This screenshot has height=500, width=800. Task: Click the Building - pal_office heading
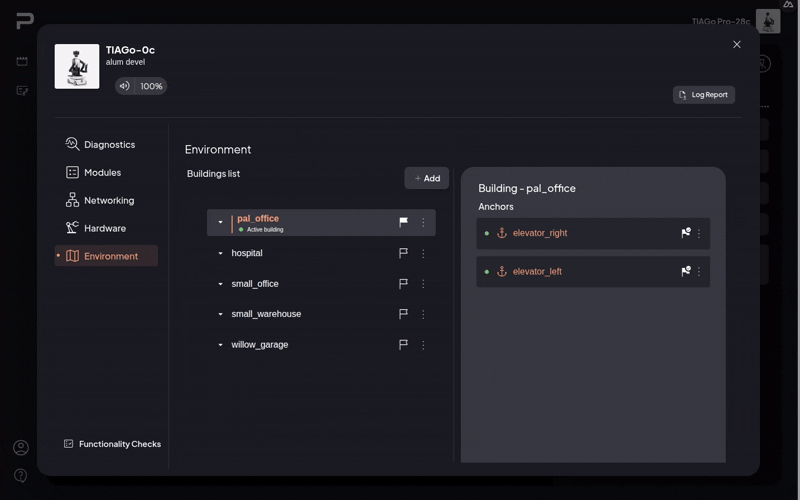pyautogui.click(x=527, y=188)
